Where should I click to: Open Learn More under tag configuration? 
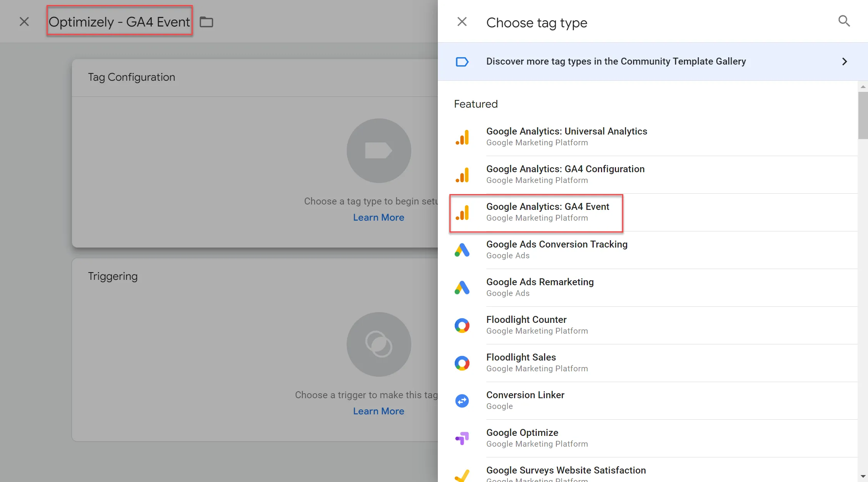point(379,218)
